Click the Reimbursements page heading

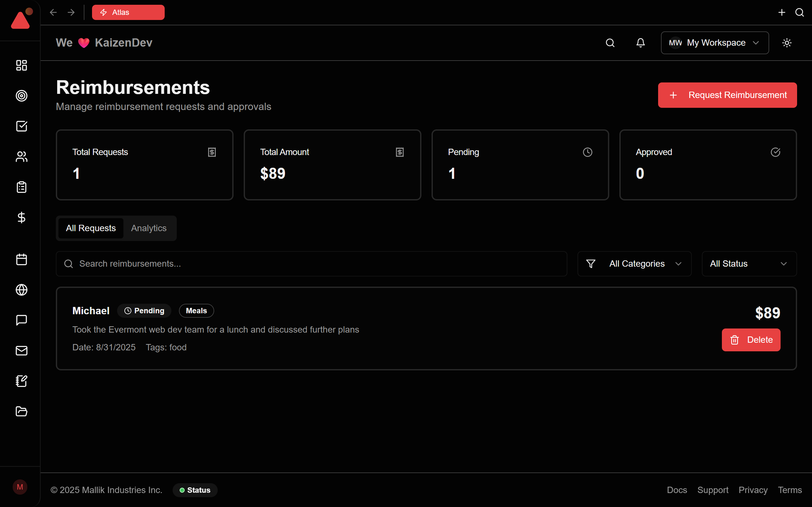tap(133, 88)
